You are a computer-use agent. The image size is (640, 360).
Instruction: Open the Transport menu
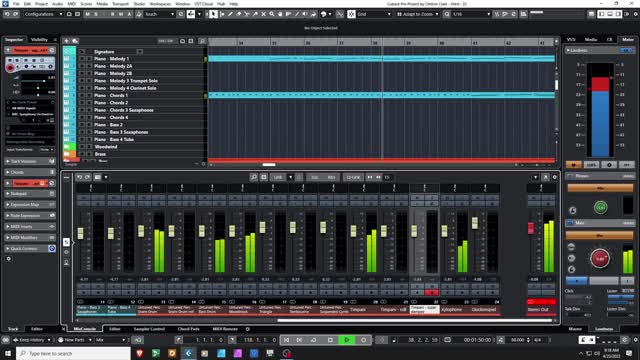coord(120,4)
